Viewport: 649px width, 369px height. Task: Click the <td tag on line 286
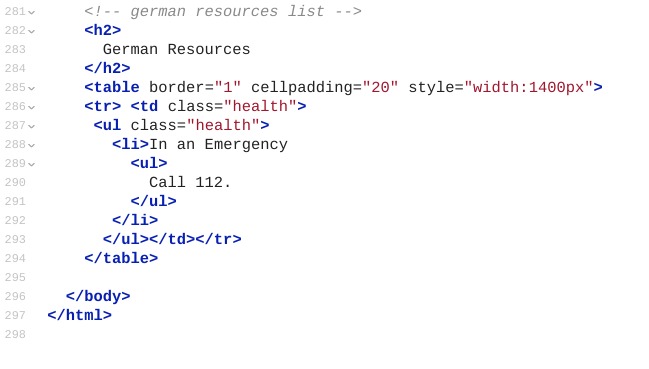coord(144,106)
